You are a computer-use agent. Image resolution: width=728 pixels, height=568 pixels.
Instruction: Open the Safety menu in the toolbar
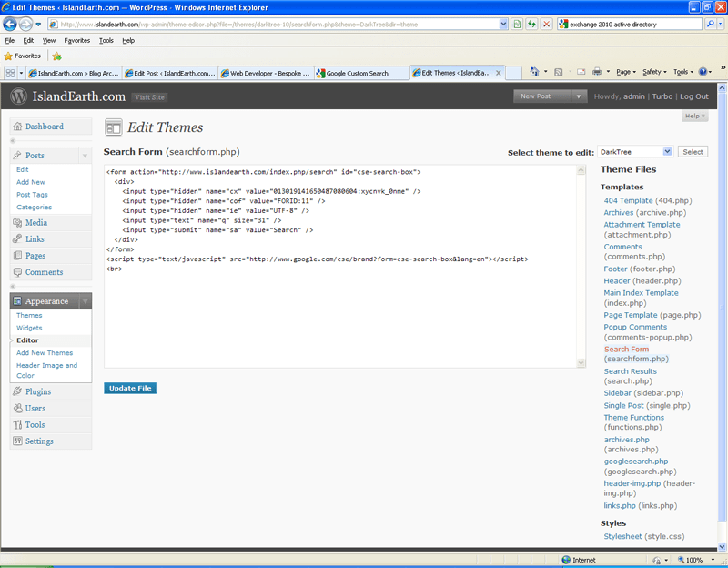click(652, 71)
